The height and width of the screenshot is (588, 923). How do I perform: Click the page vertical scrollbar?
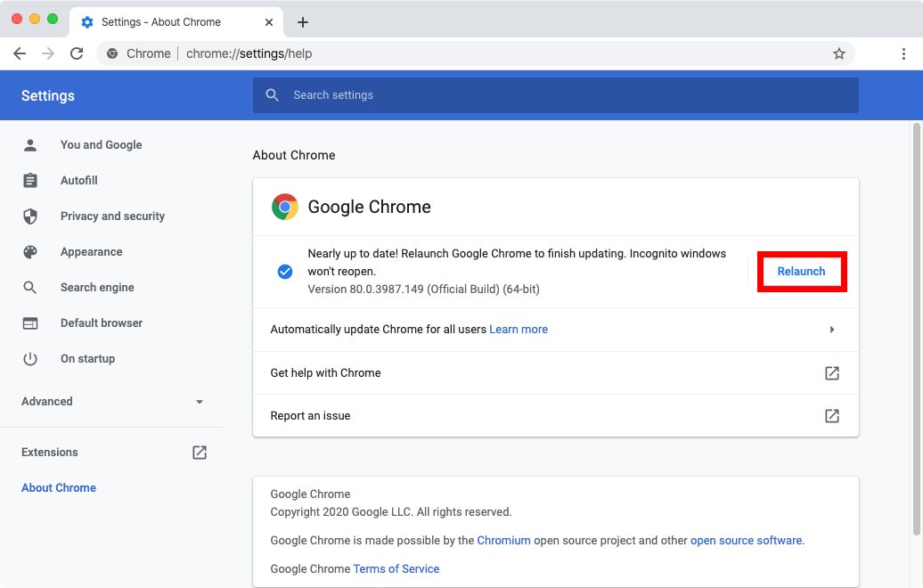[x=916, y=330]
